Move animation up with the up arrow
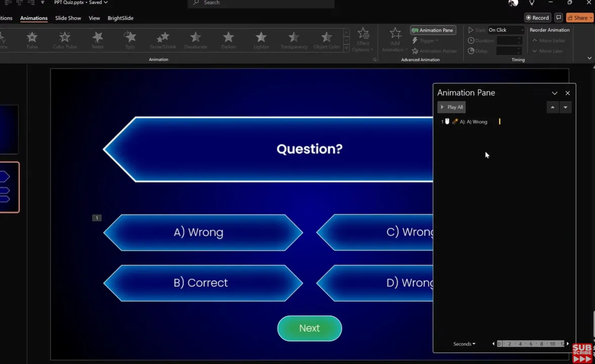This screenshot has height=364, width=595. click(x=553, y=107)
